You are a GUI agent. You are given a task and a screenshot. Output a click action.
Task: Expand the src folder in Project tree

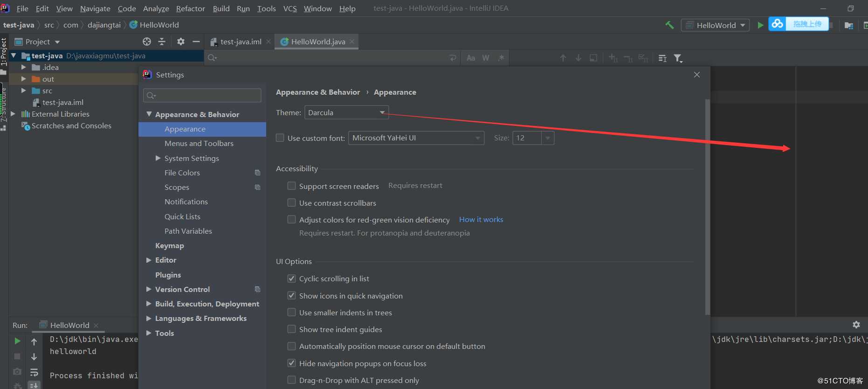[23, 90]
